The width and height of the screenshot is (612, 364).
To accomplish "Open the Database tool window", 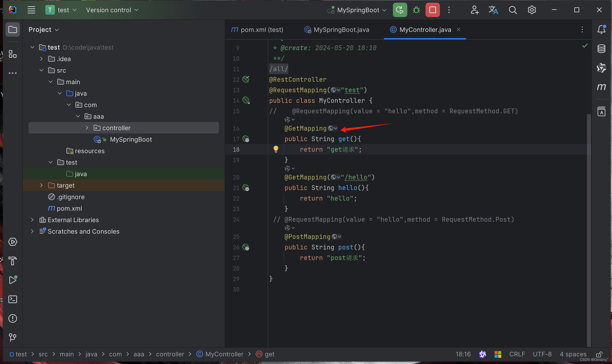I will (x=601, y=49).
